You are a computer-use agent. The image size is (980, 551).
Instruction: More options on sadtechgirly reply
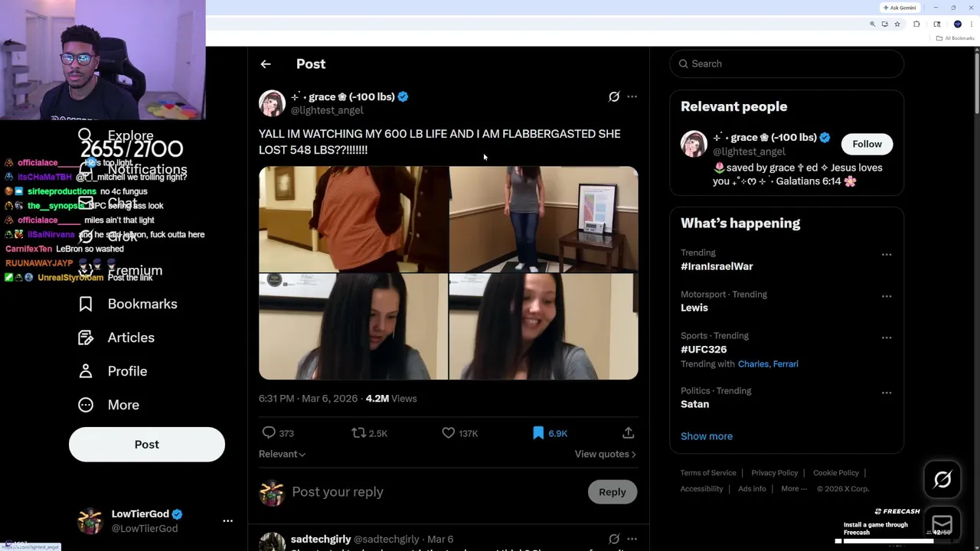632,539
